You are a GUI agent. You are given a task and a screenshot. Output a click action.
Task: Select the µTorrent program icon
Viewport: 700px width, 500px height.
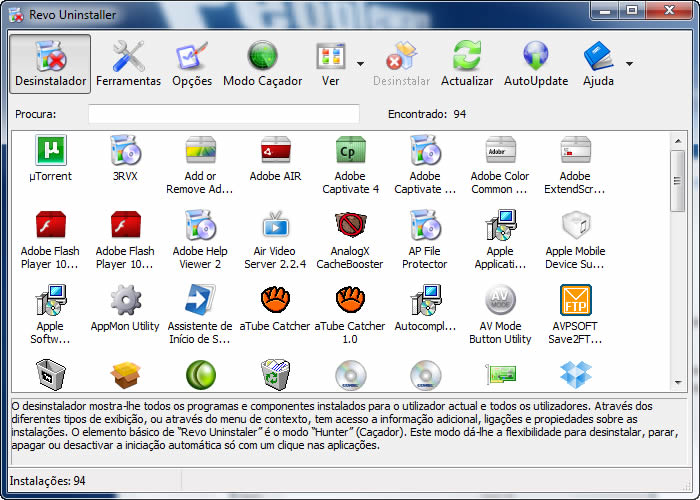50,152
